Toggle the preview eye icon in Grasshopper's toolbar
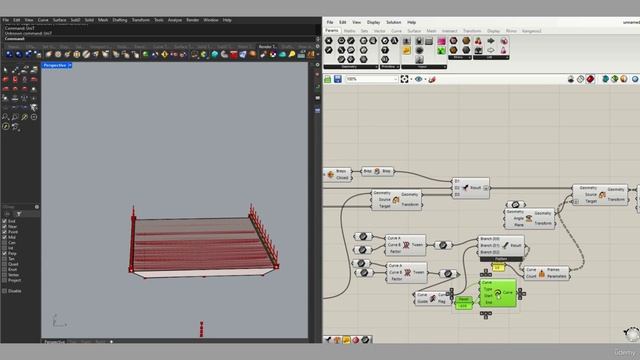Image resolution: width=640 pixels, height=360 pixels. click(418, 79)
